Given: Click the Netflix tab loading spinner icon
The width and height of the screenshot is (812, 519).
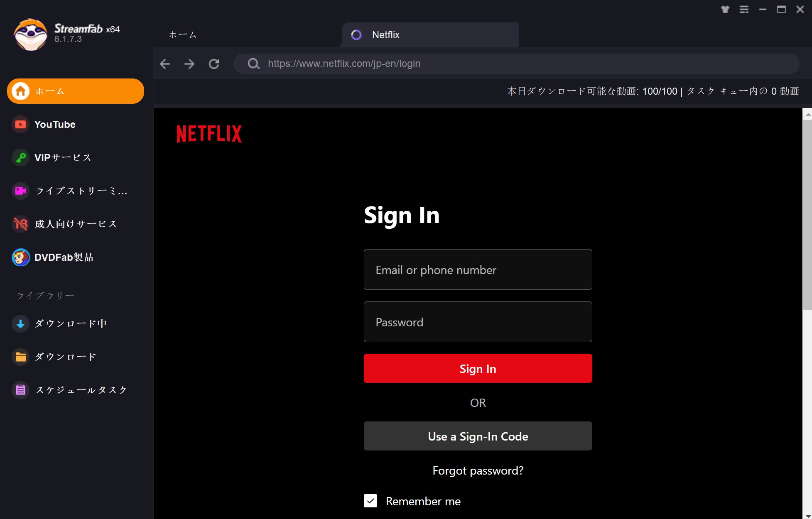Looking at the screenshot, I should tap(356, 35).
